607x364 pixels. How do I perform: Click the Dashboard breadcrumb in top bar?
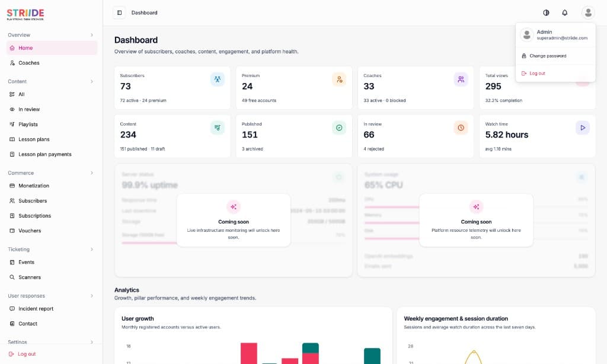(145, 13)
